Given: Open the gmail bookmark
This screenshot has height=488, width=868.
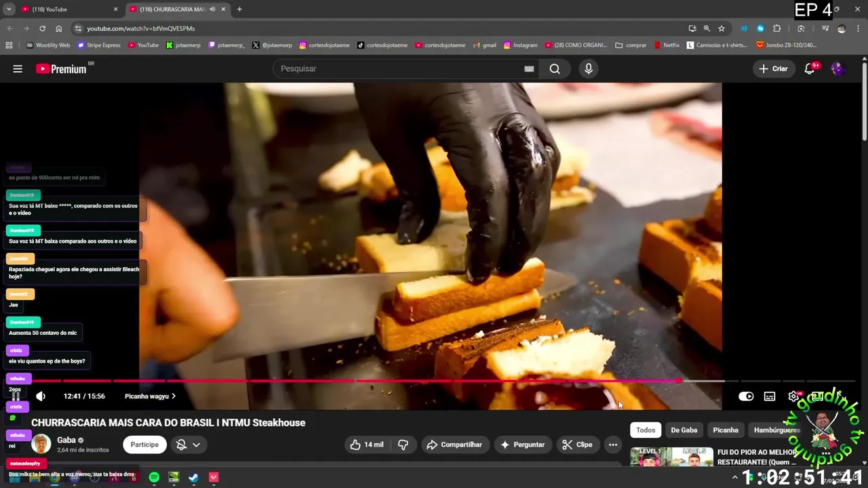Looking at the screenshot, I should [x=484, y=45].
